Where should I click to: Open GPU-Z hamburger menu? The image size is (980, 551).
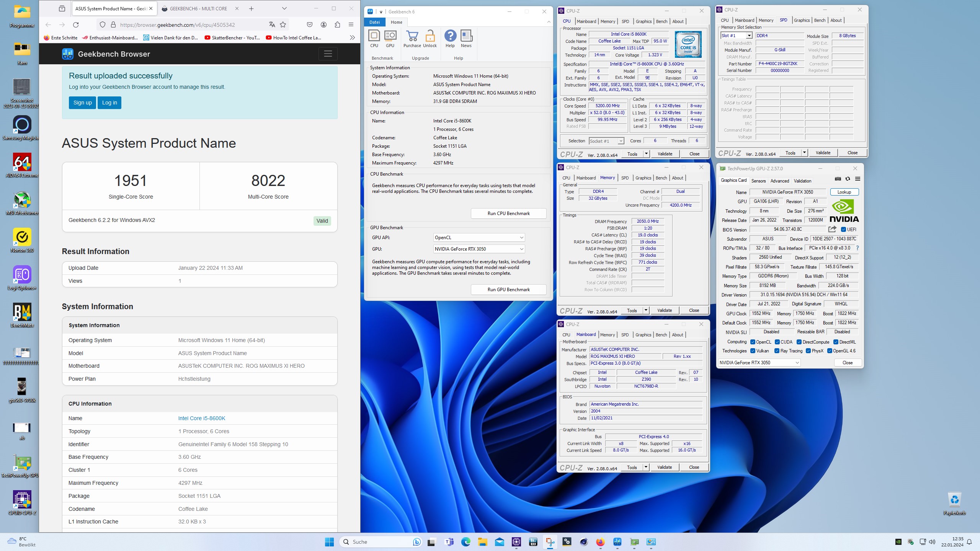point(857,179)
